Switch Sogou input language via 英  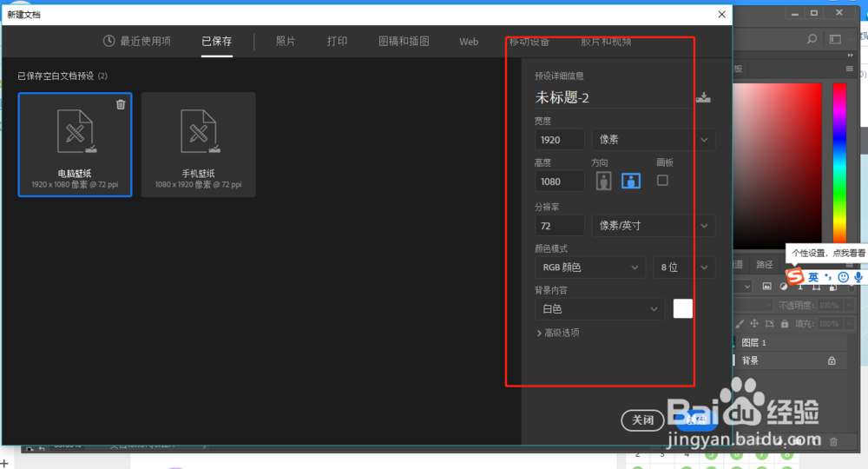click(813, 277)
